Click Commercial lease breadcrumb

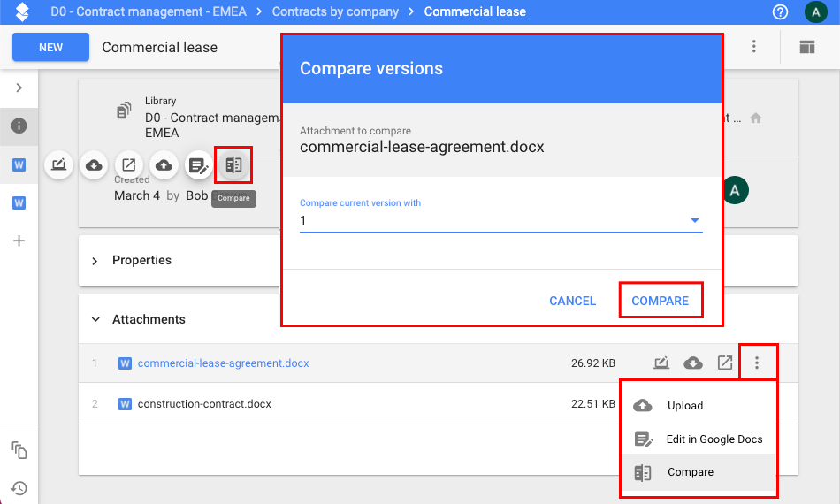(475, 11)
